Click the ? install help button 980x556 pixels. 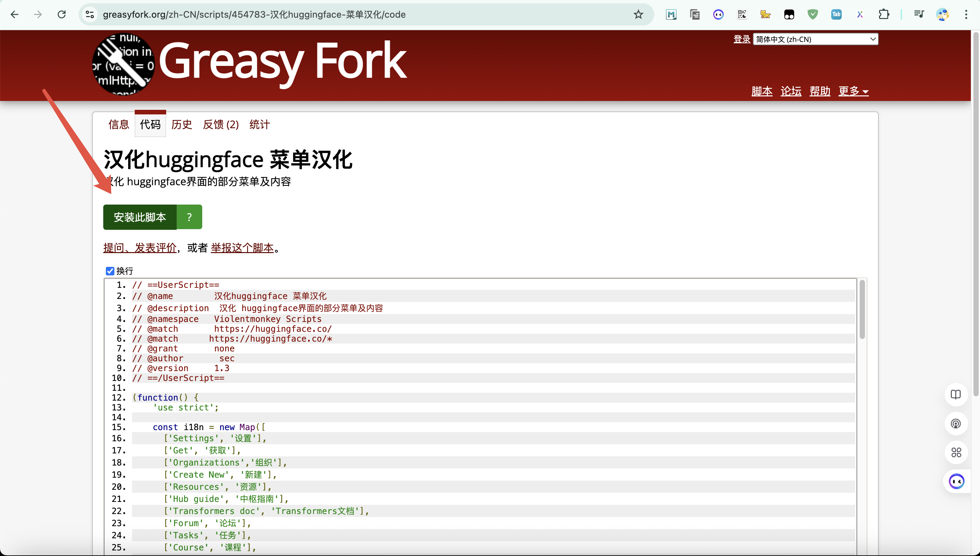coord(189,217)
